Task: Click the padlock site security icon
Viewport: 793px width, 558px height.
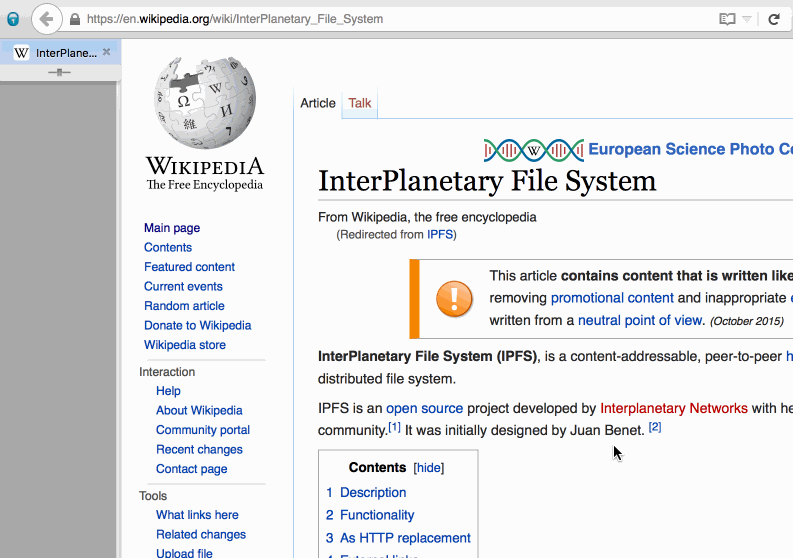Action: click(x=75, y=19)
